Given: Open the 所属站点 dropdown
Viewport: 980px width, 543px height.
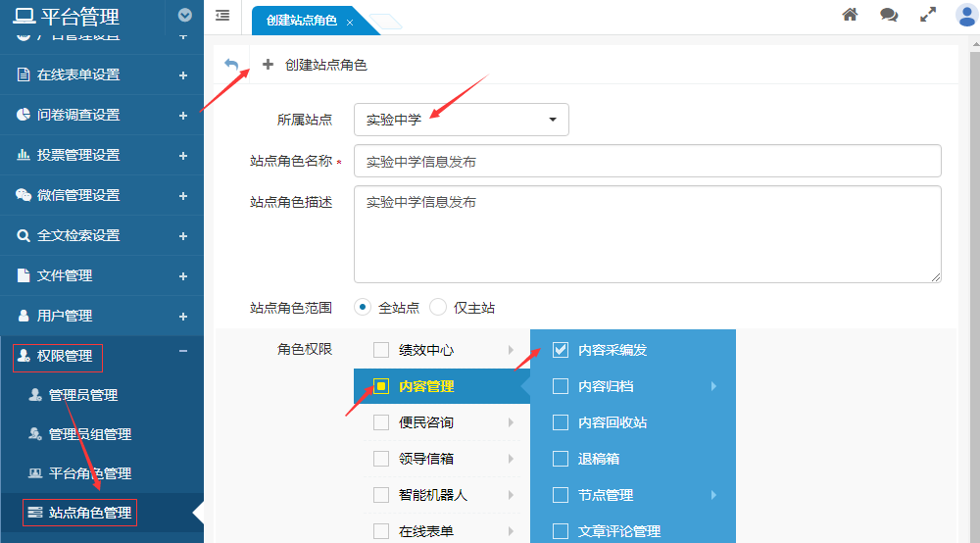Looking at the screenshot, I should [461, 120].
